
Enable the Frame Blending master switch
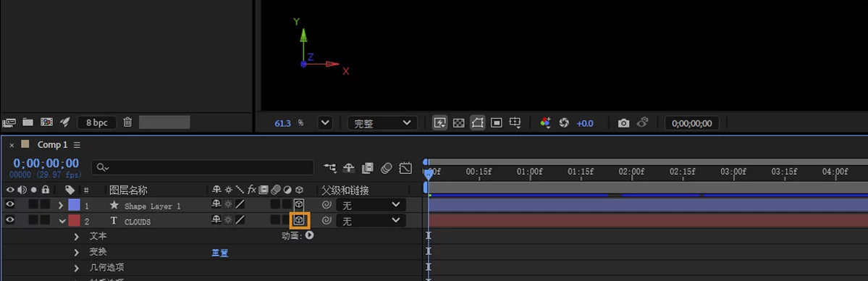click(368, 167)
